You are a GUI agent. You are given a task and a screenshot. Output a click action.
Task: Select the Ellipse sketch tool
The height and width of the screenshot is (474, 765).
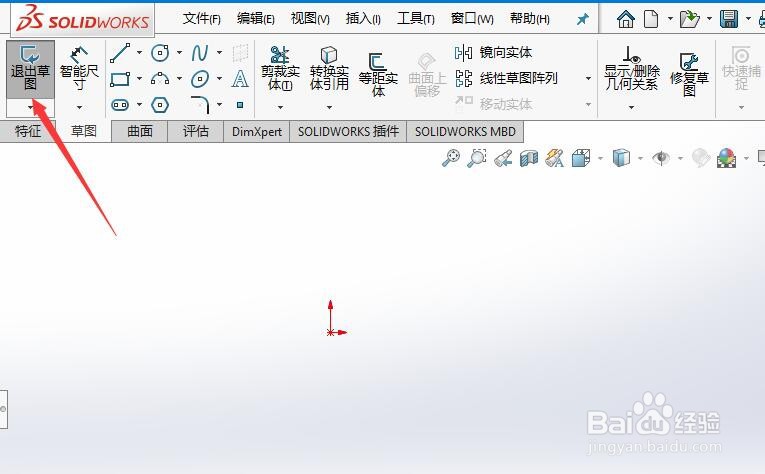200,79
